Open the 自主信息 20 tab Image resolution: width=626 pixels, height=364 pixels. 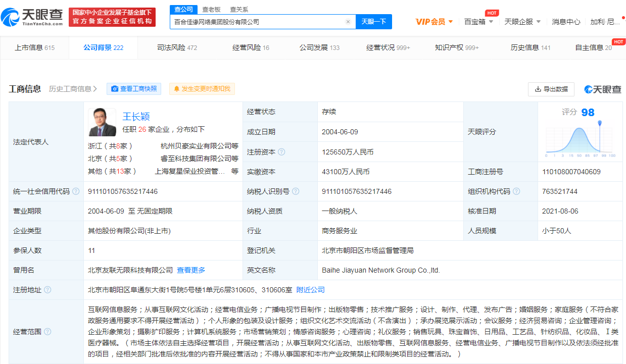coord(593,47)
